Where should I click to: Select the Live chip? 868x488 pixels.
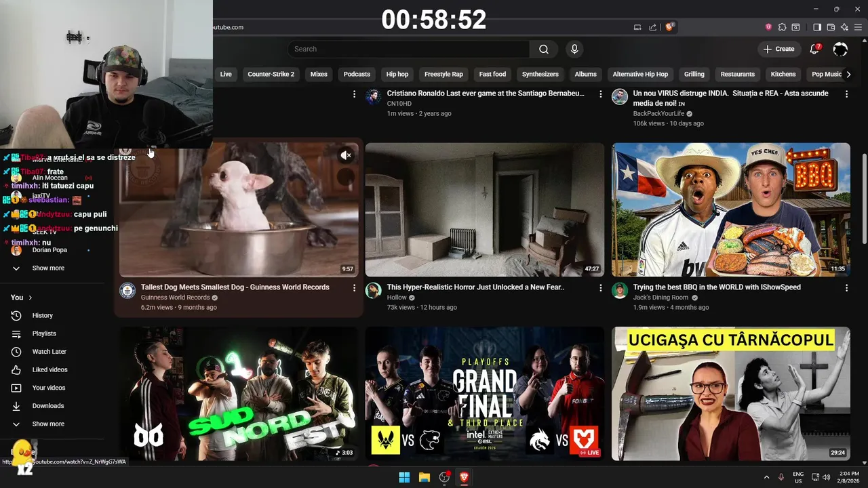(226, 74)
